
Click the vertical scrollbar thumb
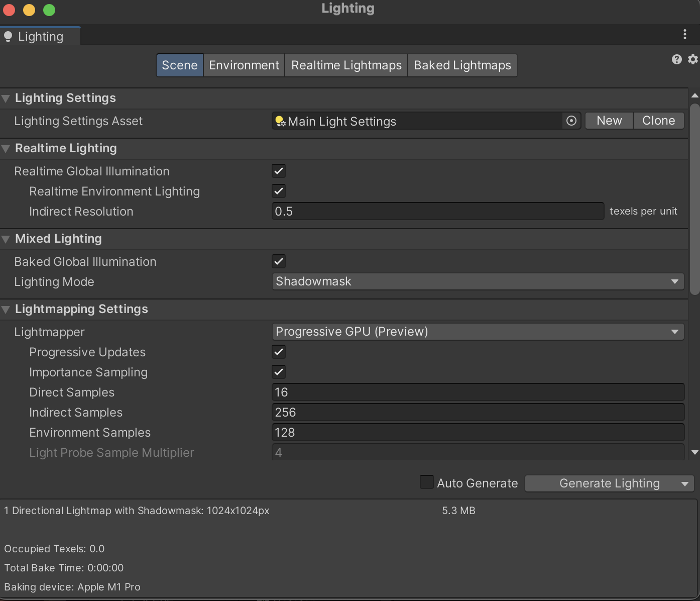pos(694,199)
